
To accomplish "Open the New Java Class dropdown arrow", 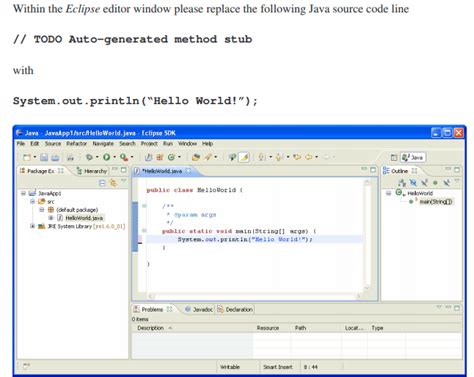I will (x=179, y=157).
